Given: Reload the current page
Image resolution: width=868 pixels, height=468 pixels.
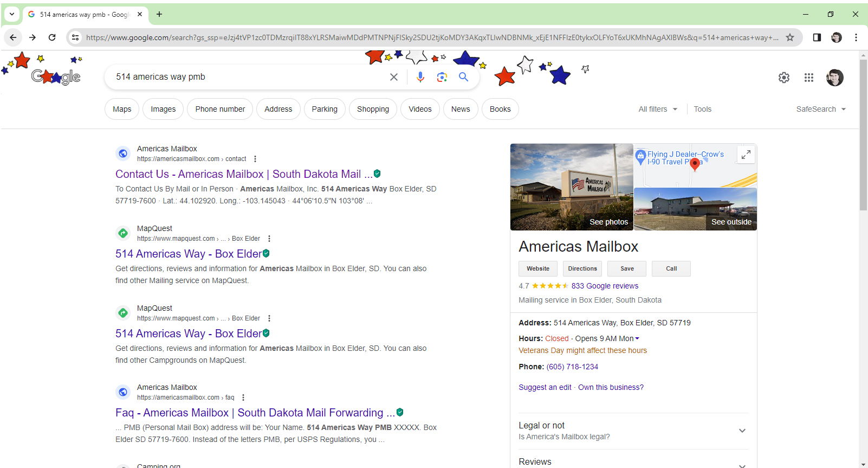Looking at the screenshot, I should [x=52, y=37].
